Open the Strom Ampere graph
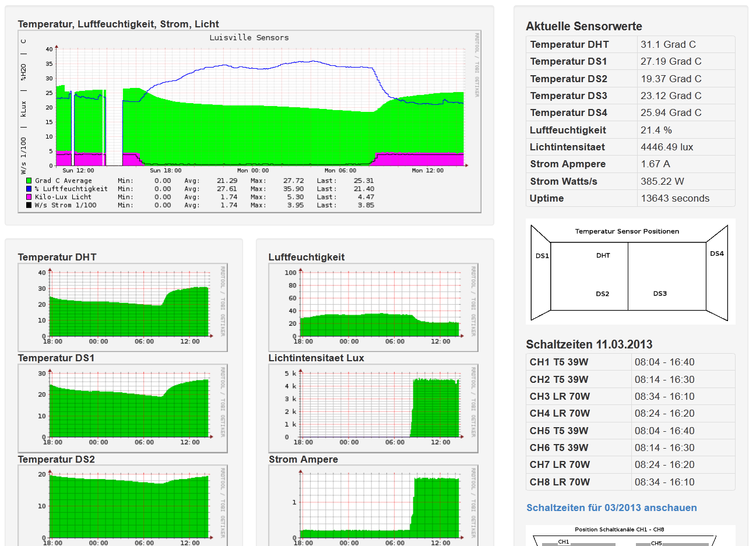The width and height of the screenshot is (756, 546). click(373, 506)
